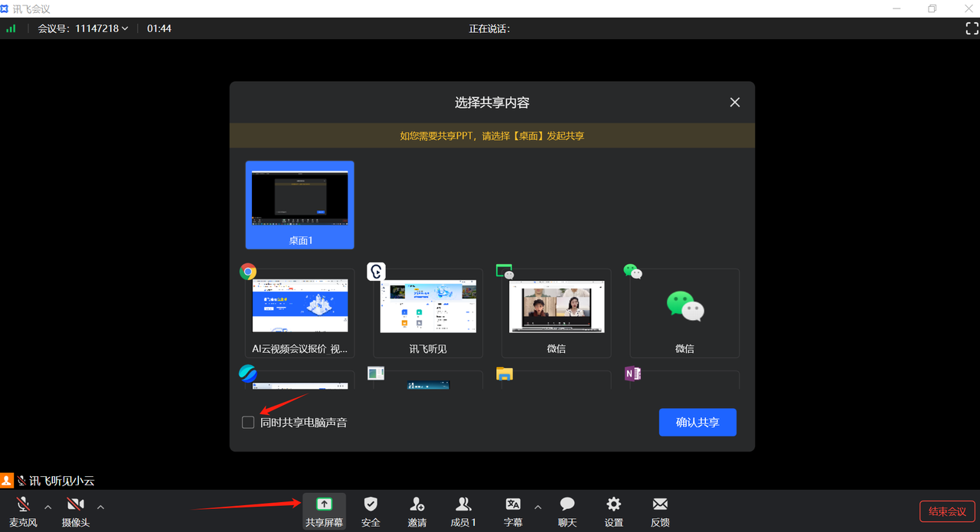The width and height of the screenshot is (980, 532).
Task: Close the 选择共享内容 dialog
Action: point(735,103)
